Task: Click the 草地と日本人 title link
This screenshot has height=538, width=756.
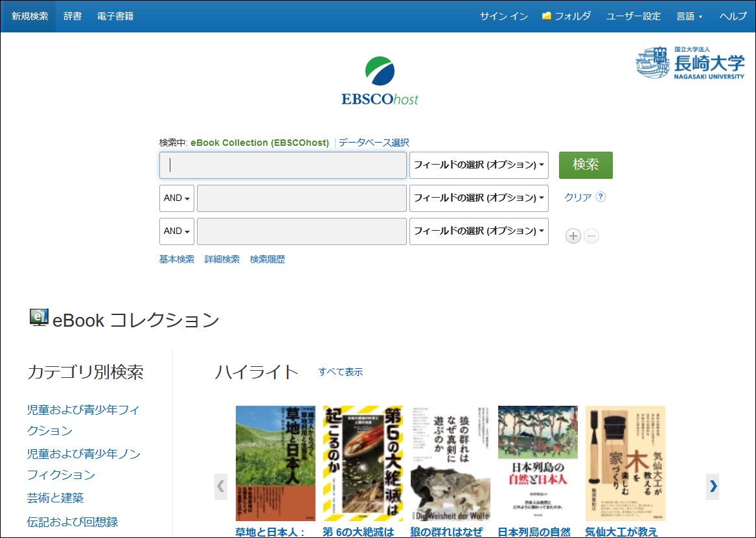Action: pyautogui.click(x=270, y=532)
